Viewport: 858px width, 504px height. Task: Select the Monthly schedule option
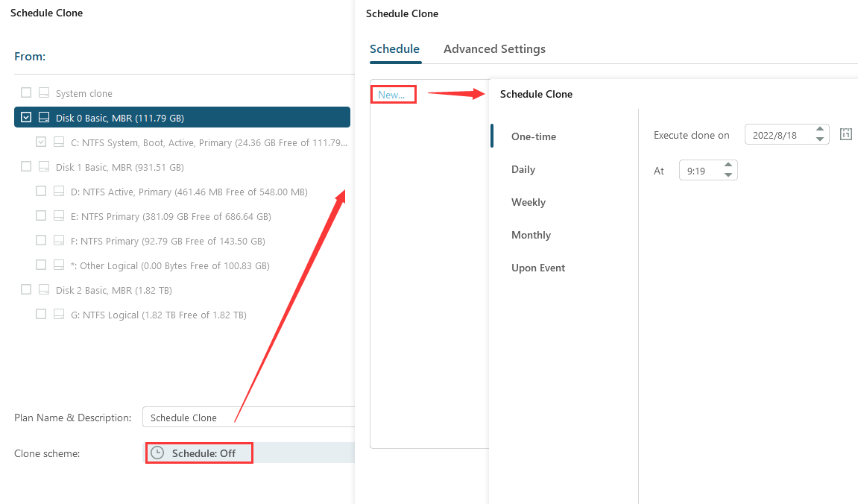(531, 235)
